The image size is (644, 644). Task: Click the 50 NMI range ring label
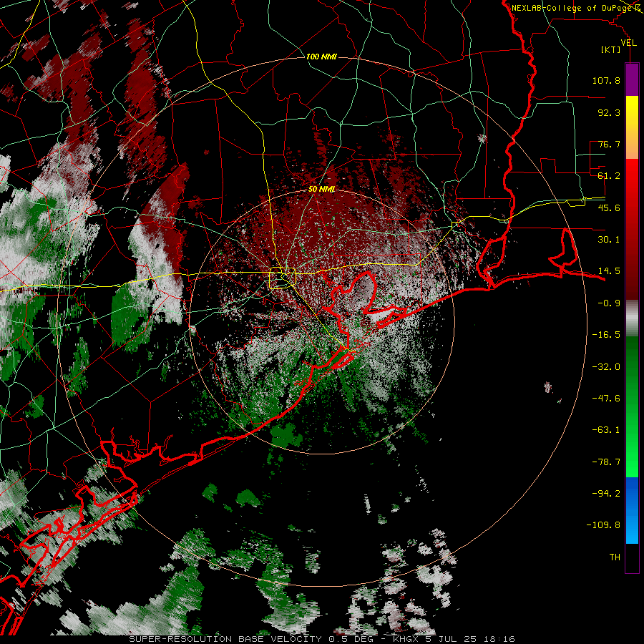click(x=321, y=190)
